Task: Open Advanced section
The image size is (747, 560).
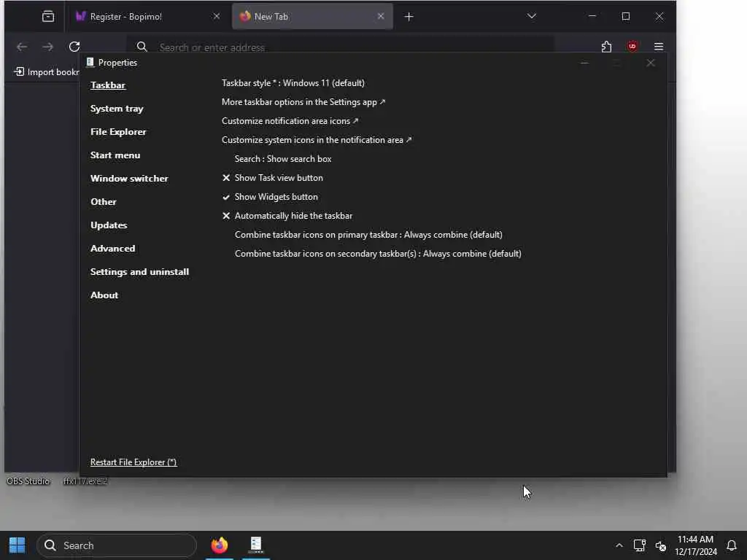Action: click(113, 249)
